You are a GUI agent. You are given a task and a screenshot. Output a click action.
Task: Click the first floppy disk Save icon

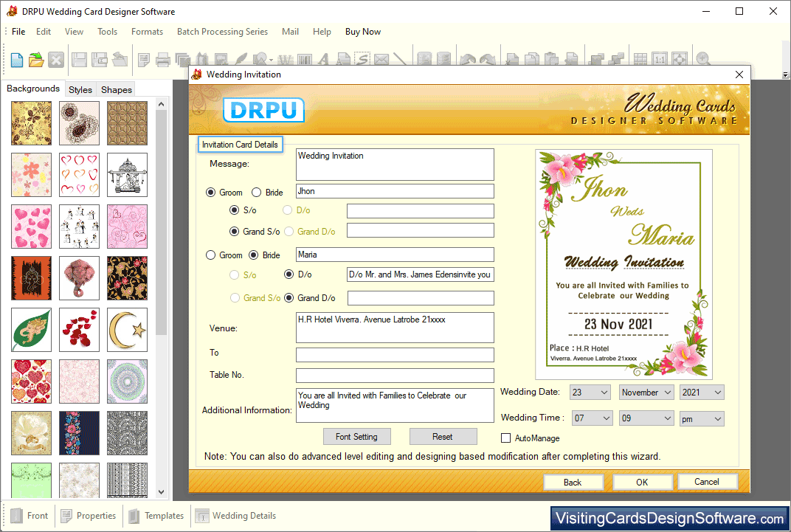(x=79, y=60)
